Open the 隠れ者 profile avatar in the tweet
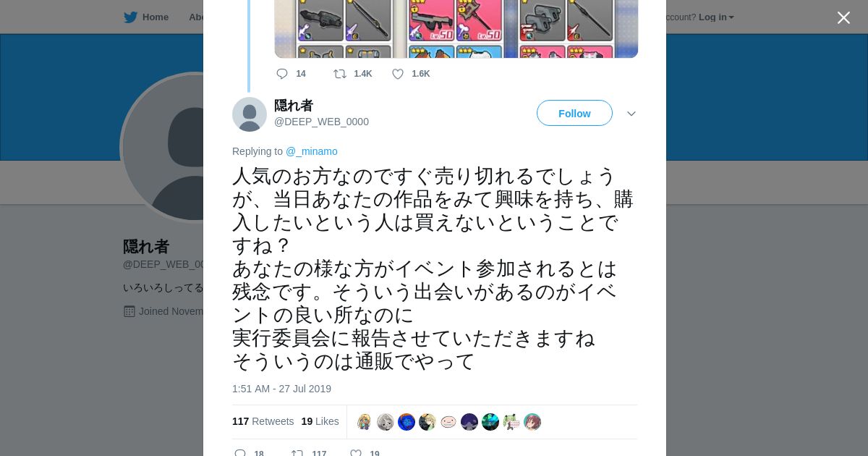This screenshot has height=456, width=868. (x=250, y=114)
